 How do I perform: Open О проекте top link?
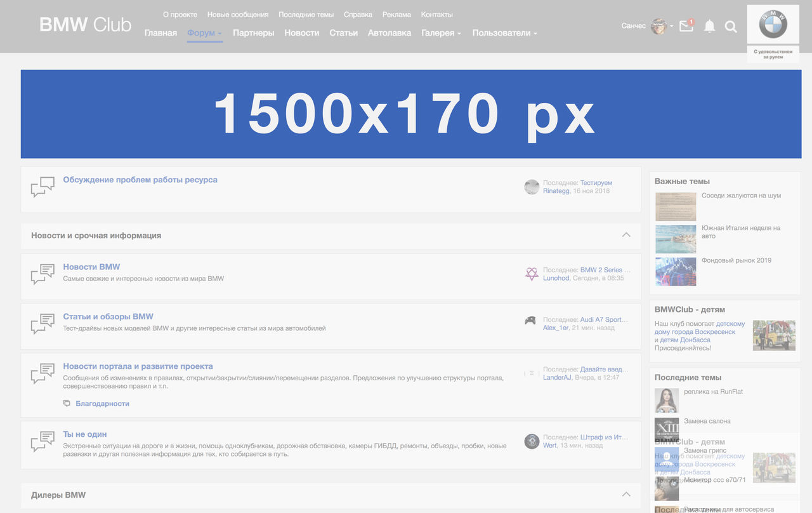(180, 15)
